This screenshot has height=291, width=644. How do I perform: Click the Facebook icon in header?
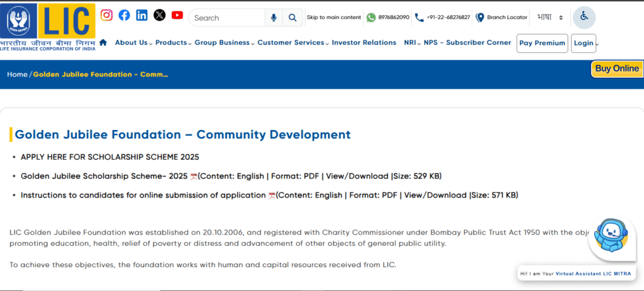(x=125, y=15)
